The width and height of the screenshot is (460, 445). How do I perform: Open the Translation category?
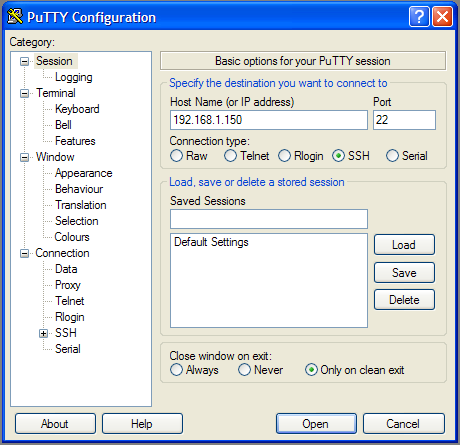pyautogui.click(x=81, y=205)
